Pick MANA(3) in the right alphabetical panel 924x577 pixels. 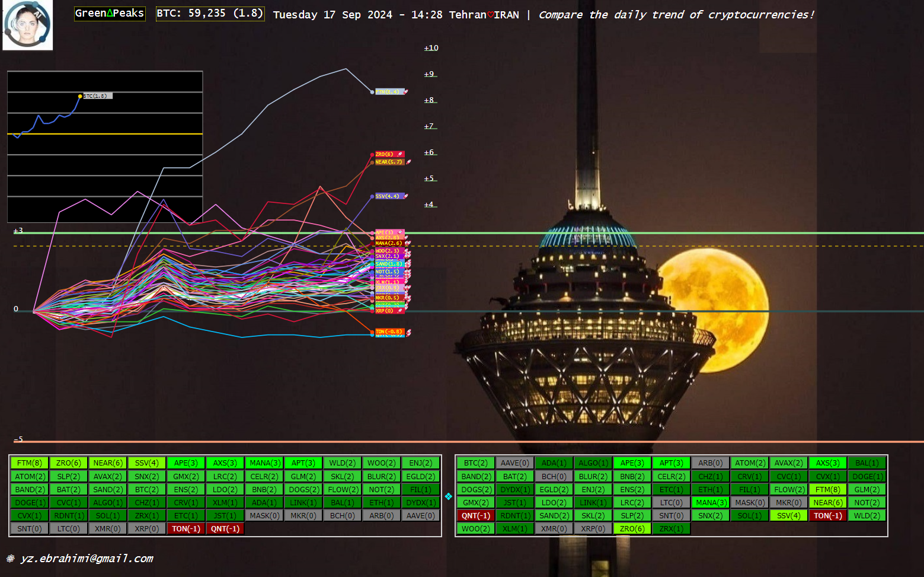tap(711, 502)
